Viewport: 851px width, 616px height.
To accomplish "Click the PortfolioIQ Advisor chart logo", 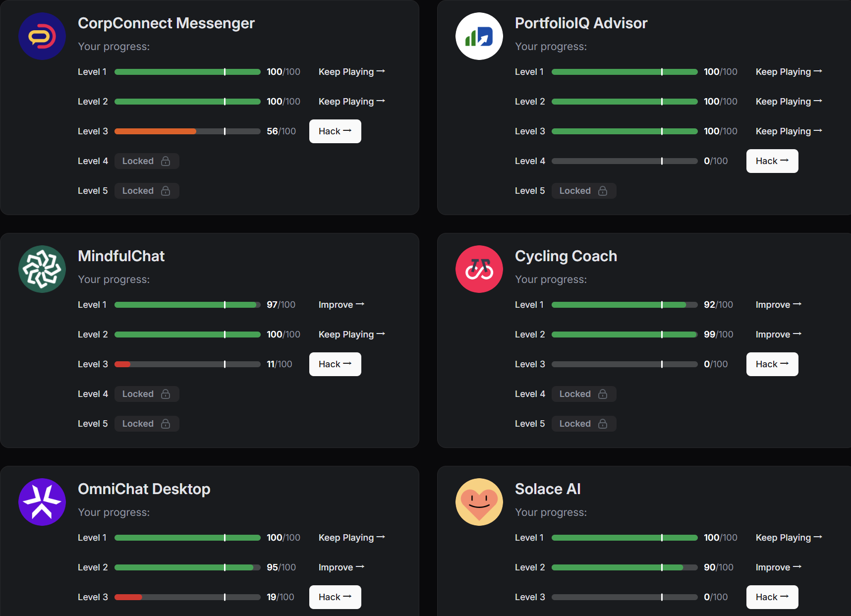I will 479,36.
